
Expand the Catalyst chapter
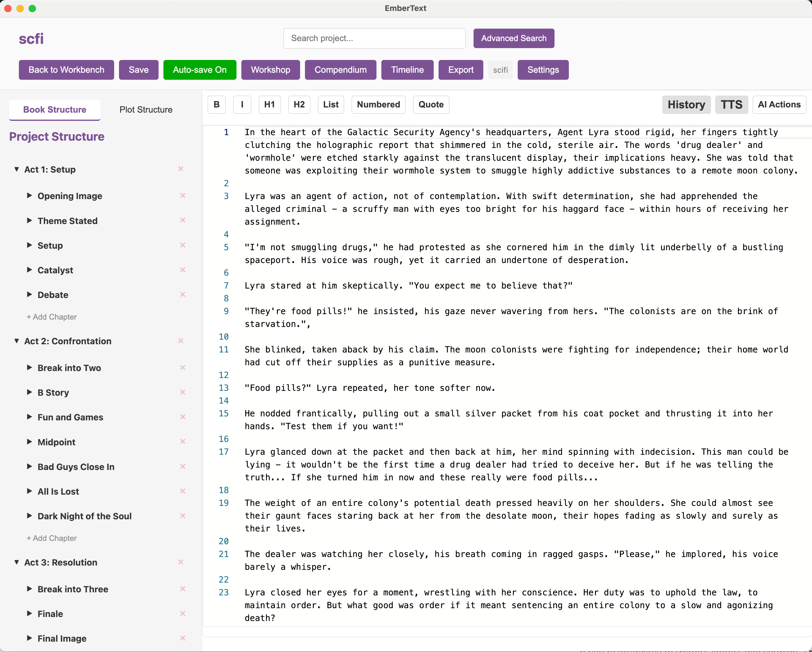coord(30,270)
